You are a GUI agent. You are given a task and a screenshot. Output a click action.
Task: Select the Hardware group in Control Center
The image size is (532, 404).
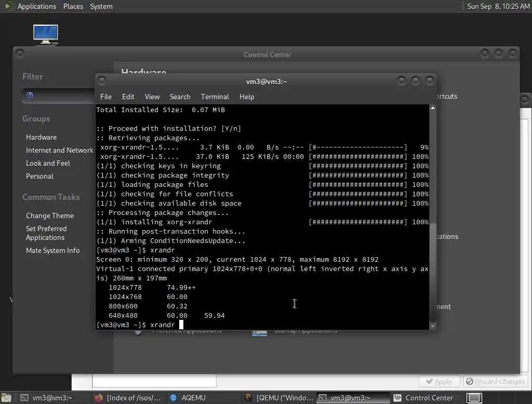click(41, 138)
